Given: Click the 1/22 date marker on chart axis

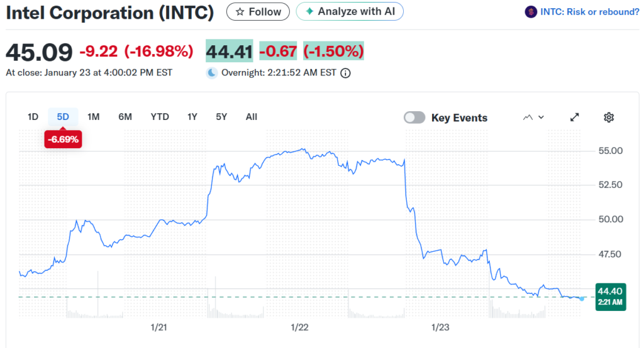Looking at the screenshot, I should 299,327.
